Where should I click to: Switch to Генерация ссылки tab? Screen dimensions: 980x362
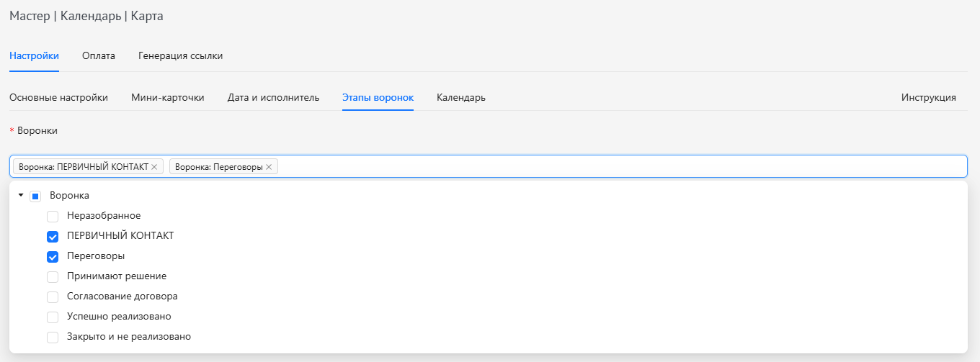coord(180,56)
